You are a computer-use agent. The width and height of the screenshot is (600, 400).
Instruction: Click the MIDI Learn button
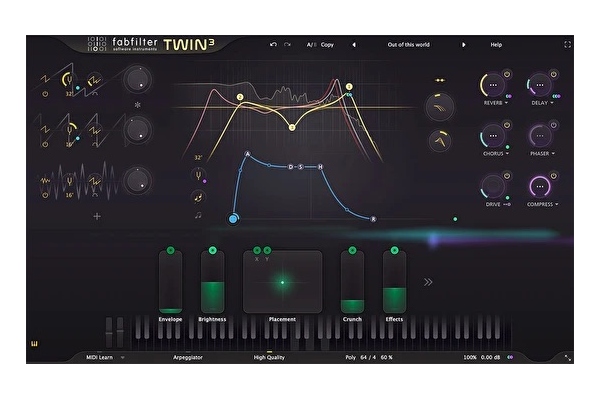(99, 357)
